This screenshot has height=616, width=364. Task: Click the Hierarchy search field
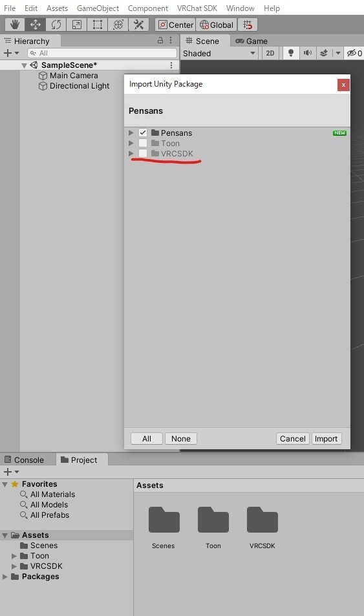(102, 53)
